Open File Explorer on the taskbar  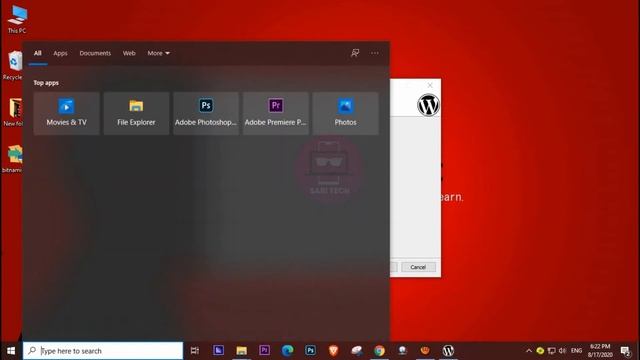[x=241, y=351]
